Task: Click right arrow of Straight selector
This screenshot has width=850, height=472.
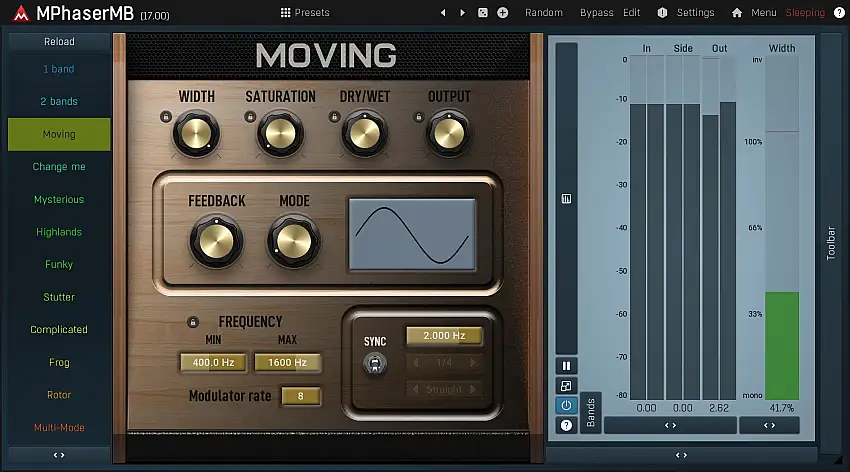Action: click(473, 389)
